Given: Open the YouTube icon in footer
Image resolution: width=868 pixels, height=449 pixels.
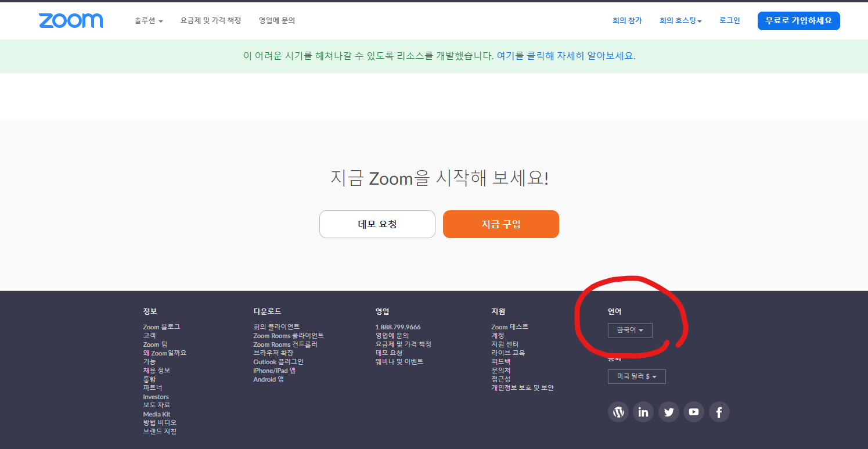Looking at the screenshot, I should [694, 412].
